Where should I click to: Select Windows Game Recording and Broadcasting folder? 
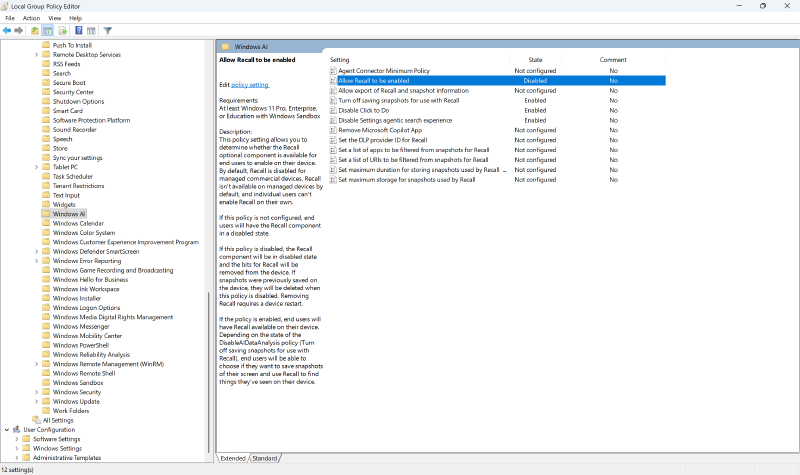113,270
